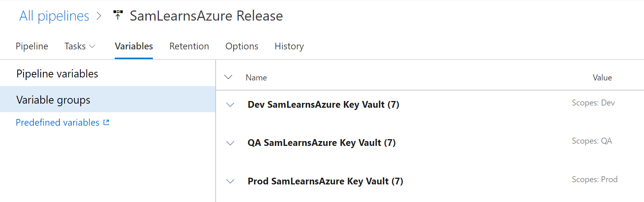Select the Options tab
644x202 pixels.
point(242,46)
